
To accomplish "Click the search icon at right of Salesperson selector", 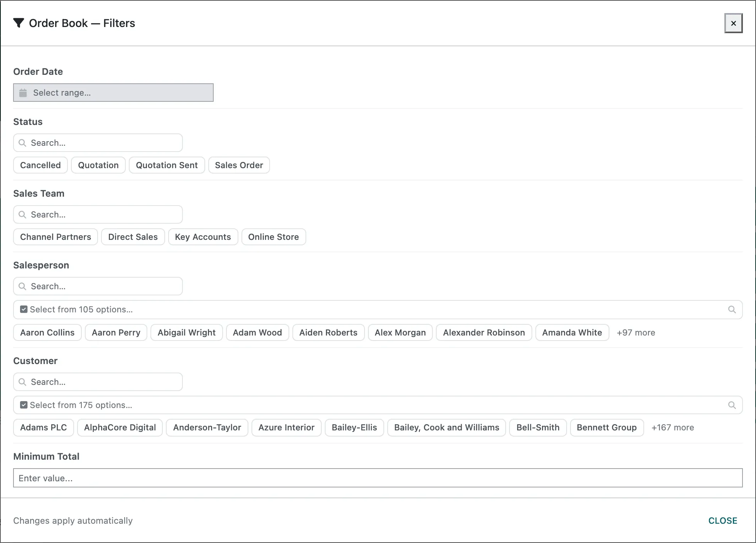I will coord(732,309).
